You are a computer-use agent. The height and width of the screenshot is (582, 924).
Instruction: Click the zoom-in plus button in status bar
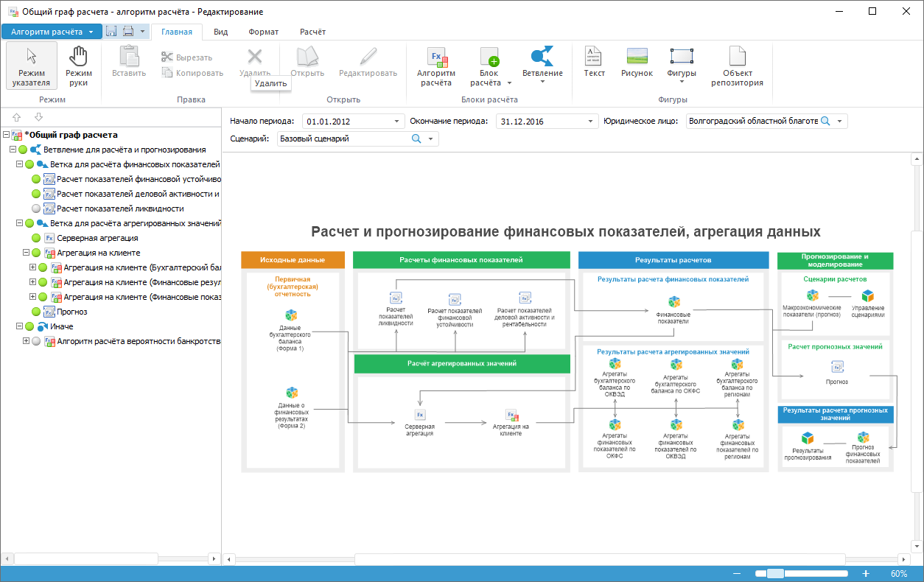(x=866, y=574)
